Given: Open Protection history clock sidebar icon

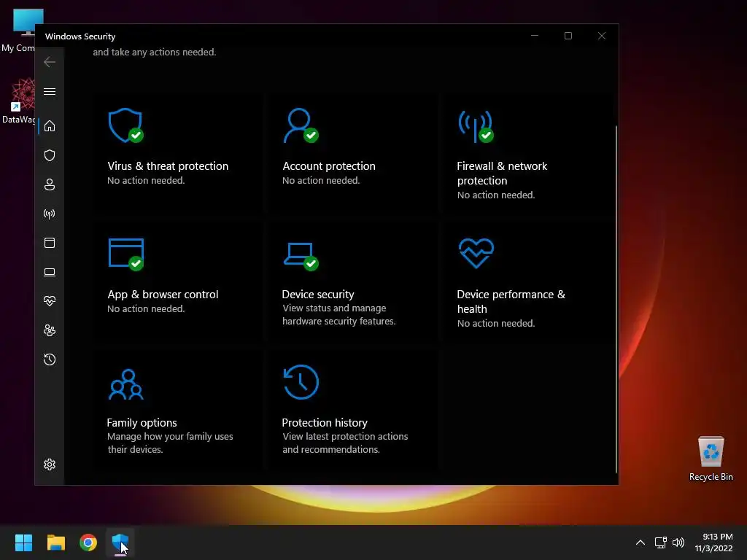Looking at the screenshot, I should click(x=50, y=359).
